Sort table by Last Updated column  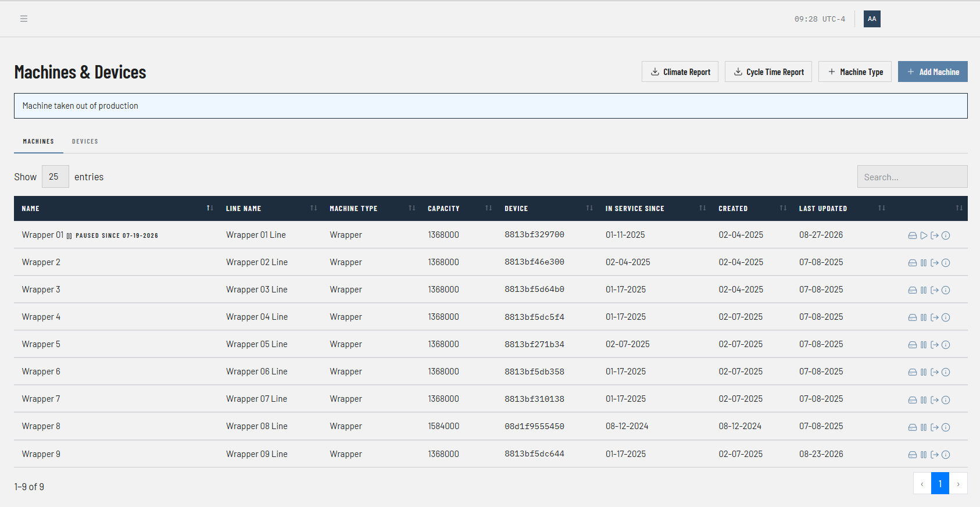841,208
